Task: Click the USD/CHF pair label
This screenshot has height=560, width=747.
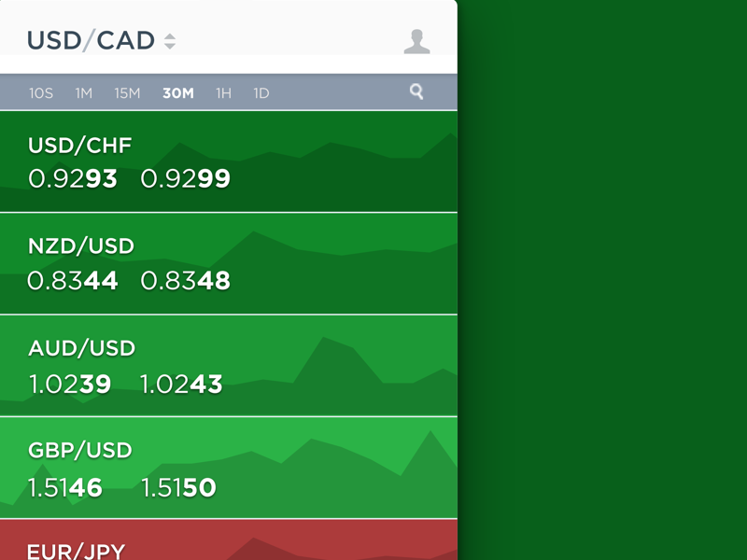Action: [x=80, y=146]
